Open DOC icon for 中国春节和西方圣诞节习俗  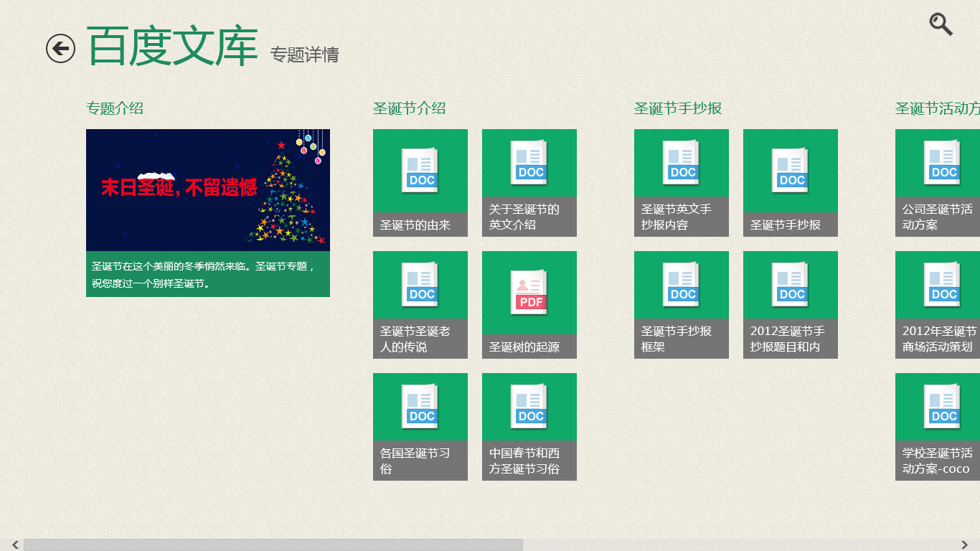pos(529,407)
